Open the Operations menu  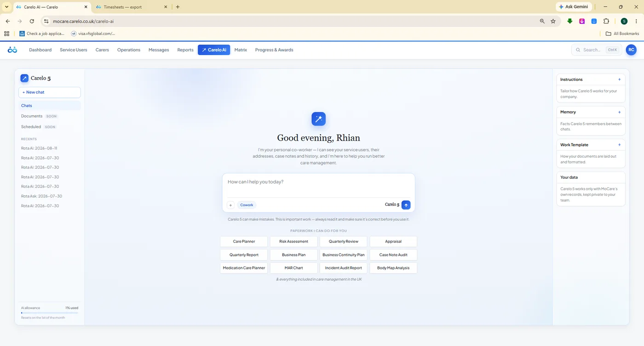(129, 50)
